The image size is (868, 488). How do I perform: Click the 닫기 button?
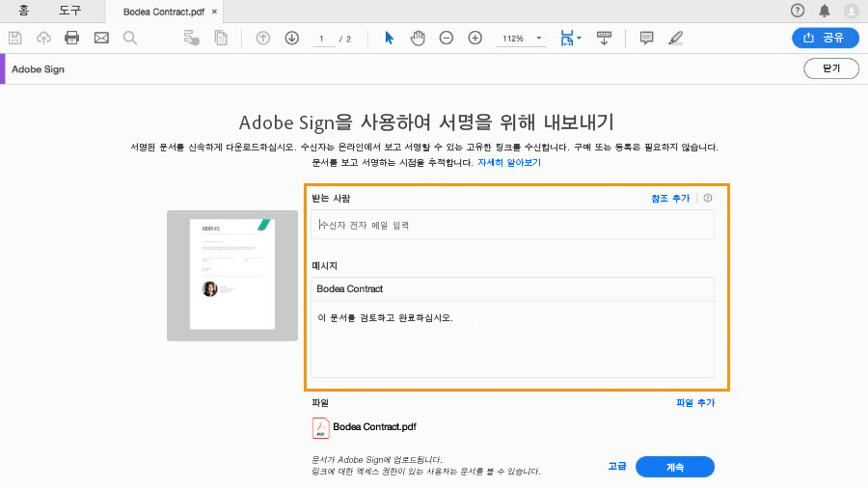click(831, 68)
